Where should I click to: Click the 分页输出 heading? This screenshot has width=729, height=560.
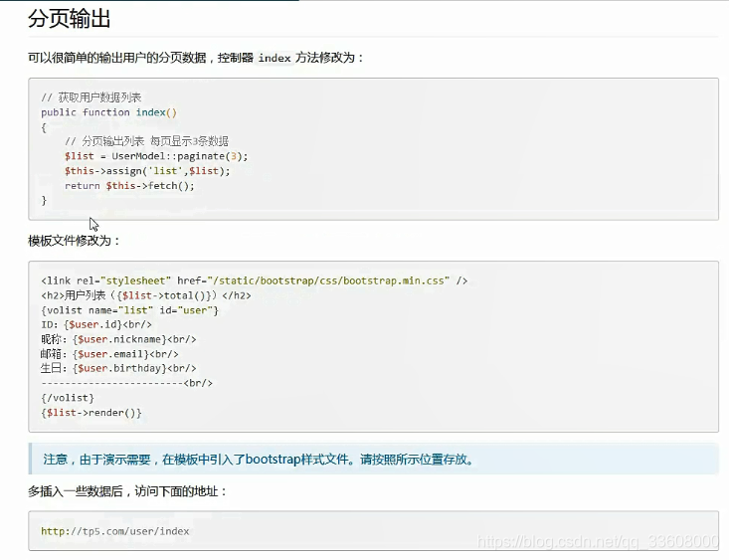pyautogui.click(x=69, y=19)
